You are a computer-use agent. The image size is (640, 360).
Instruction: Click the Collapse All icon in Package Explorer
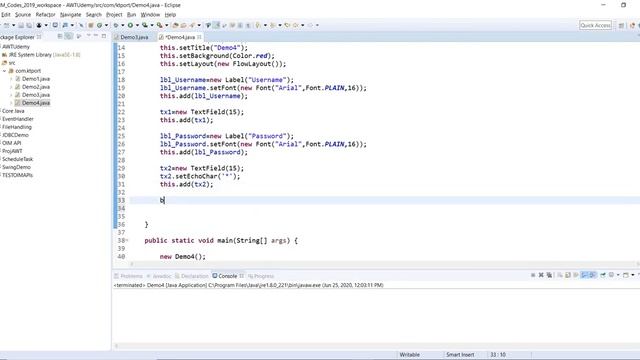tap(60, 36)
